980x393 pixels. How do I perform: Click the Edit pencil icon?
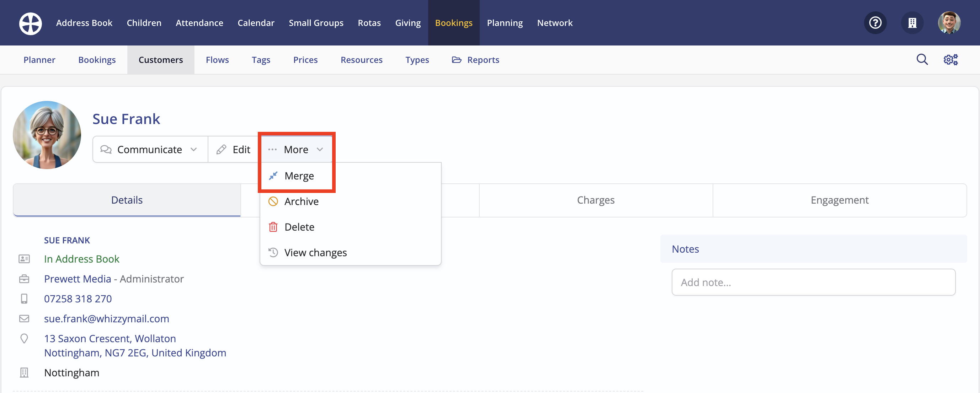point(222,149)
